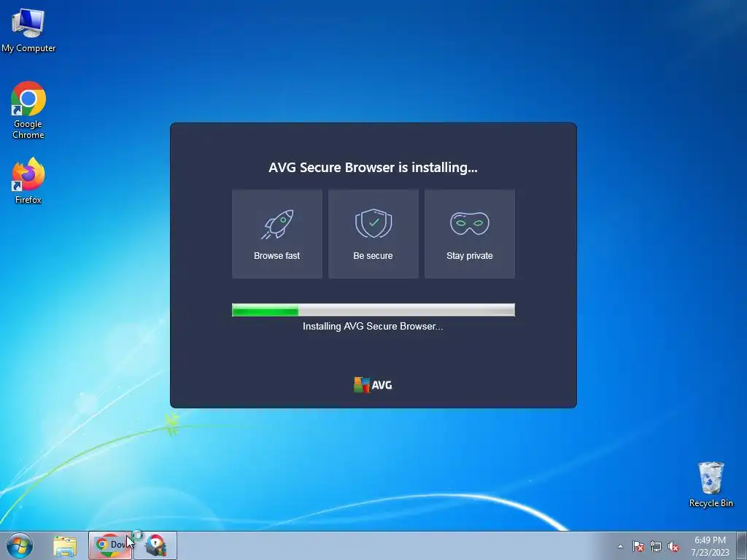Click the 'Installing AVG Secure Browser...' status text
This screenshot has height=560, width=747.
click(373, 326)
